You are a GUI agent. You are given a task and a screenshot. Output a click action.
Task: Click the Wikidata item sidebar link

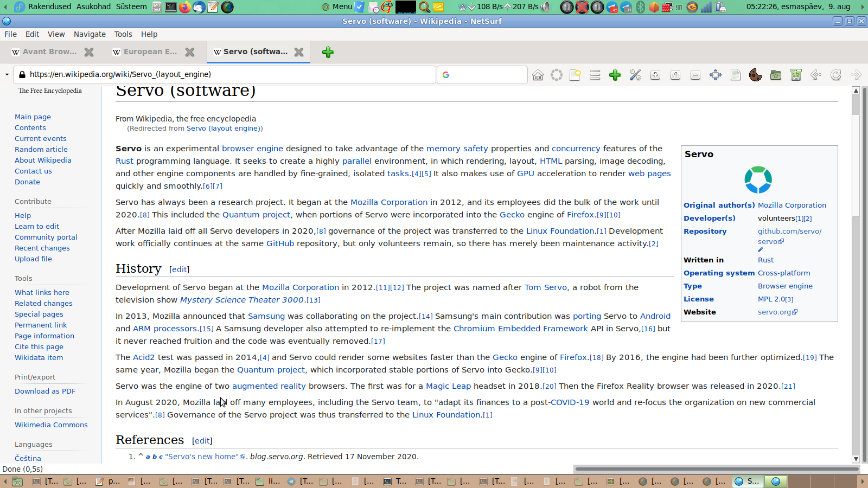[x=39, y=358]
